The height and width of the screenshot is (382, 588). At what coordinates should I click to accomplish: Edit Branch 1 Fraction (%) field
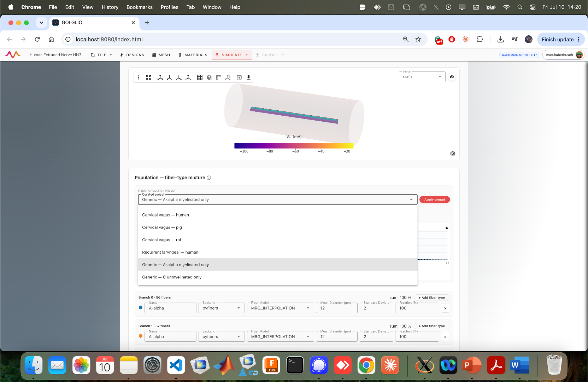[x=417, y=337]
